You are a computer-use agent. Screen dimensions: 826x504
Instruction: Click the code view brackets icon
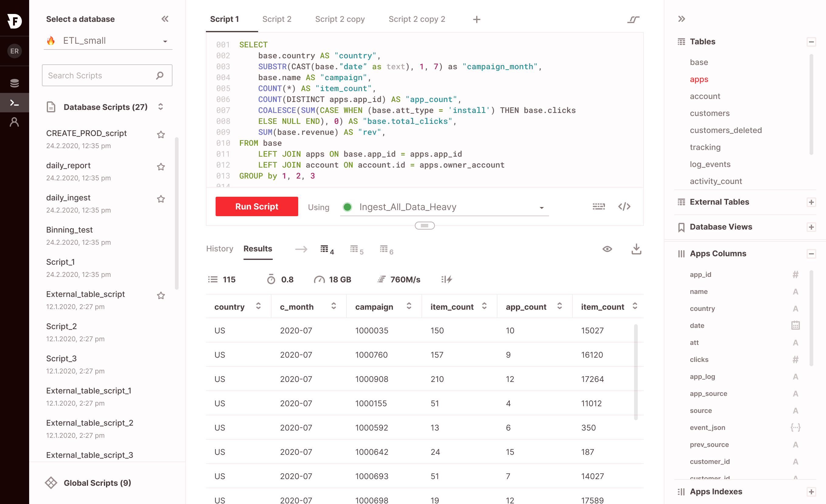click(x=624, y=206)
